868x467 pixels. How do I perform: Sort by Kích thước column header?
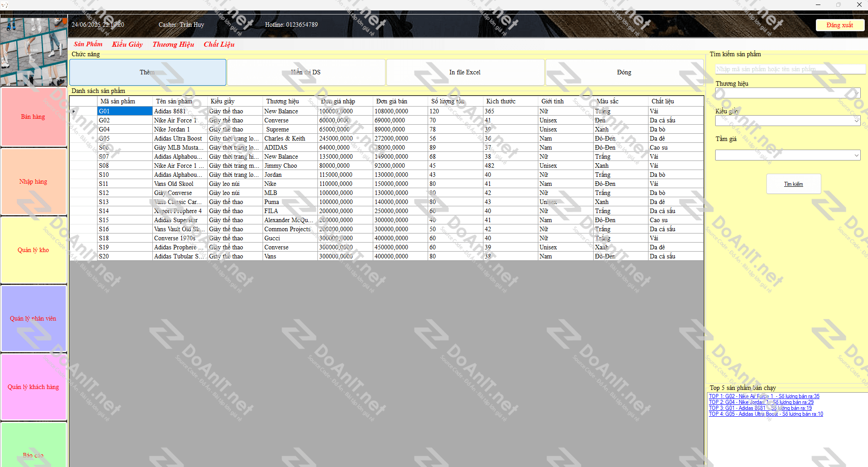[x=511, y=101]
